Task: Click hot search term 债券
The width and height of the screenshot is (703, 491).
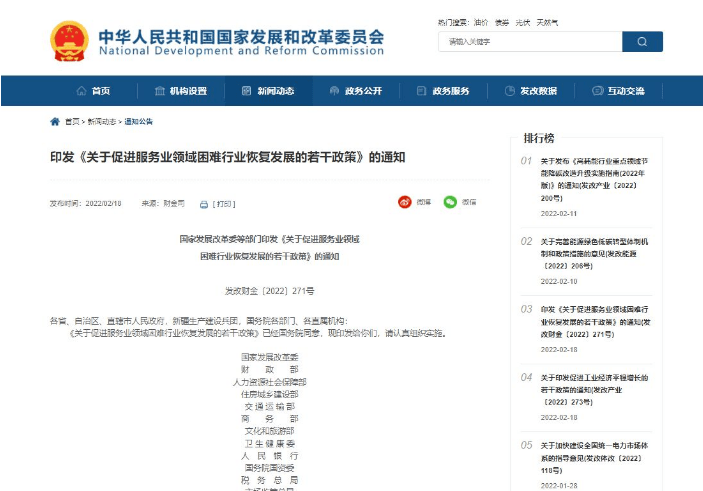Action: tap(502, 22)
